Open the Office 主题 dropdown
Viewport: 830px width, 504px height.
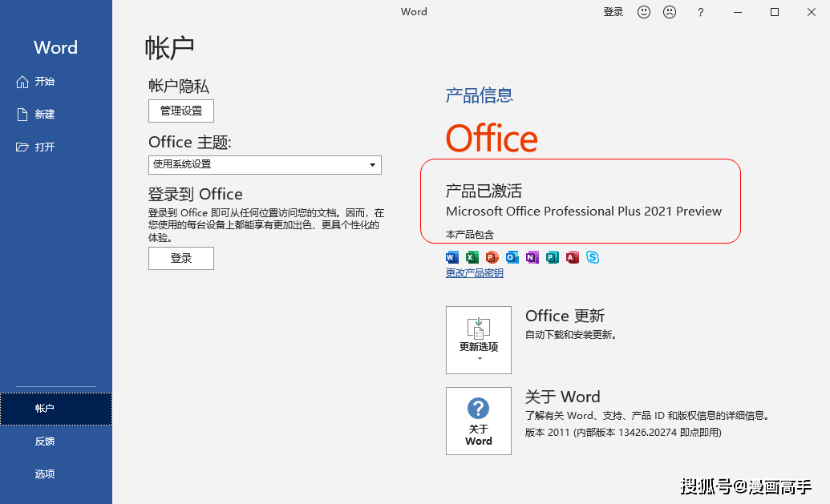(265, 164)
